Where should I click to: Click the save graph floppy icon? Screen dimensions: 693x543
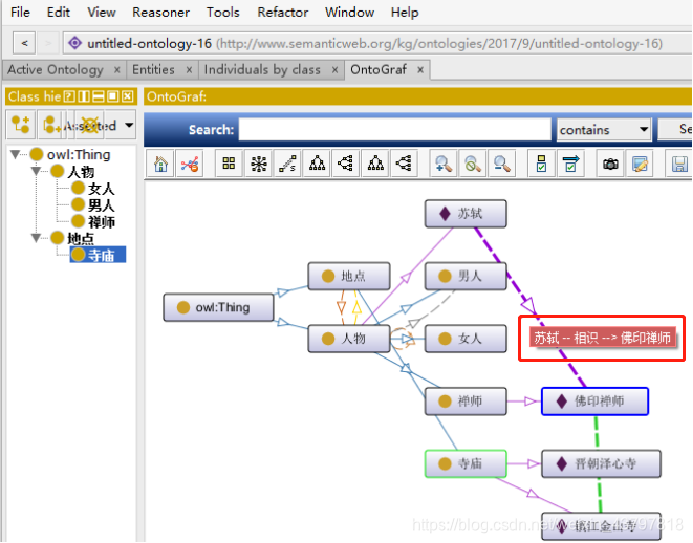pos(679,164)
